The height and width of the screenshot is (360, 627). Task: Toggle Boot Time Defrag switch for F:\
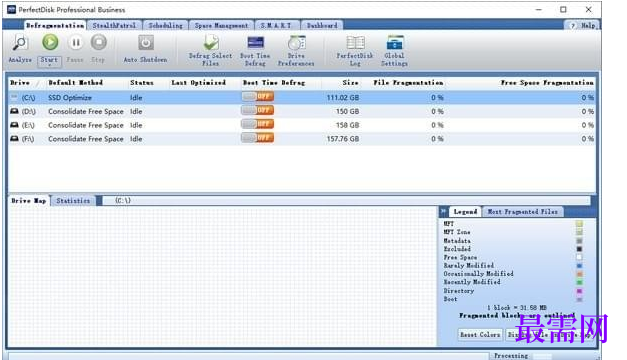tap(258, 138)
